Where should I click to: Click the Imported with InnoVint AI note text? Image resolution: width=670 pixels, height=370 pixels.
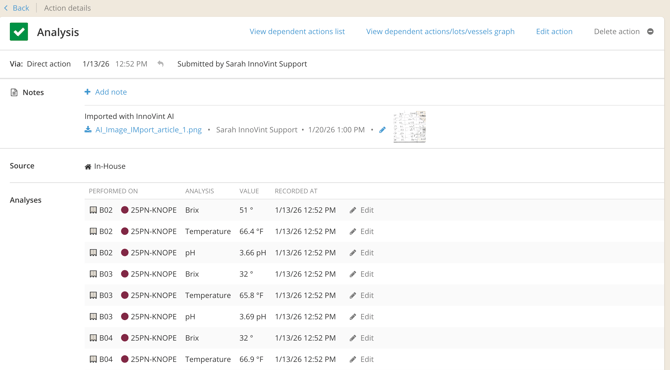(x=129, y=116)
